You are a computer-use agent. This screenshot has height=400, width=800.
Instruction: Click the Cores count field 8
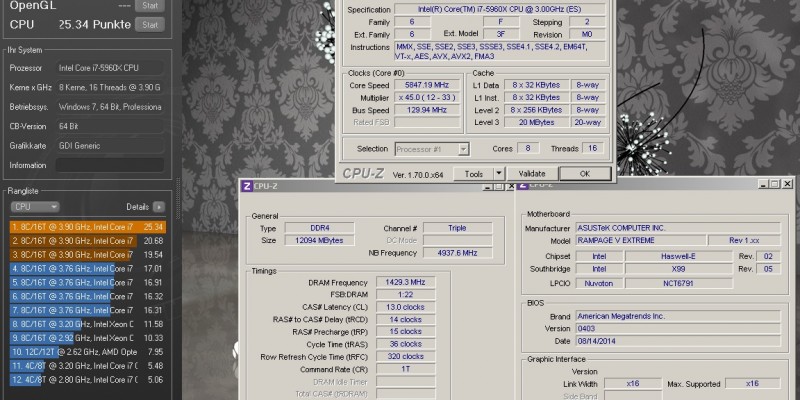[528, 148]
